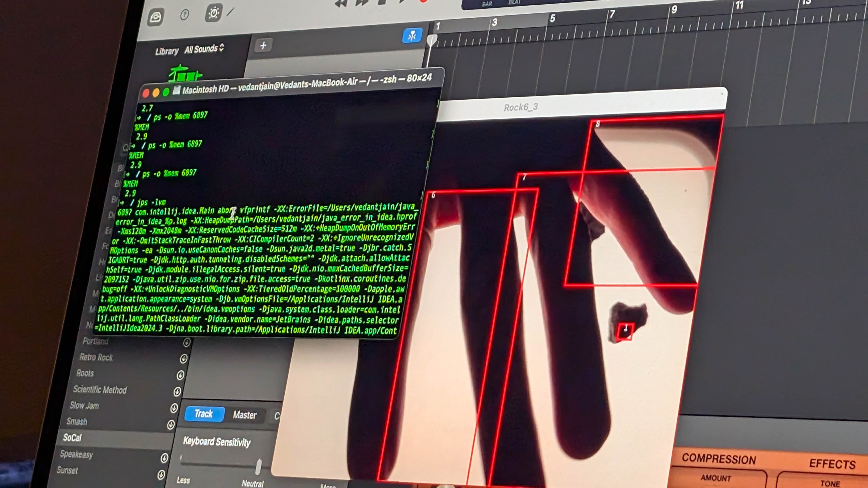868x488 pixels.
Task: Click the AMOUNT knob label
Action: tap(716, 478)
